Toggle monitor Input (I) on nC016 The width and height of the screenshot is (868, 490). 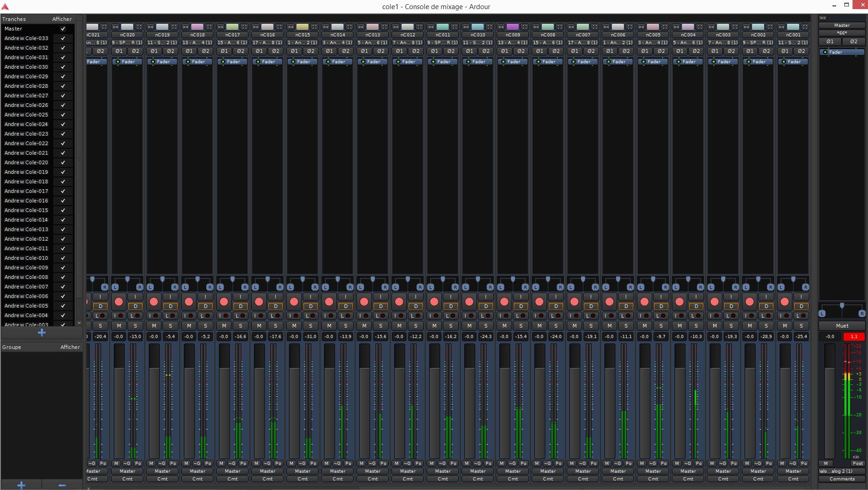[275, 297]
